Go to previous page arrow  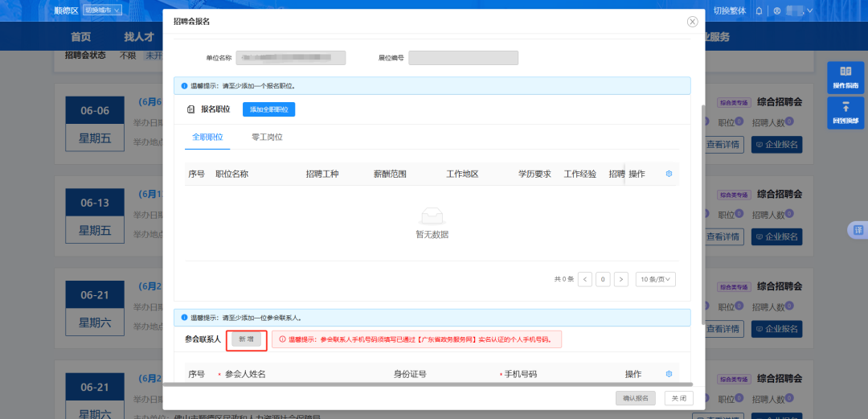coord(585,279)
